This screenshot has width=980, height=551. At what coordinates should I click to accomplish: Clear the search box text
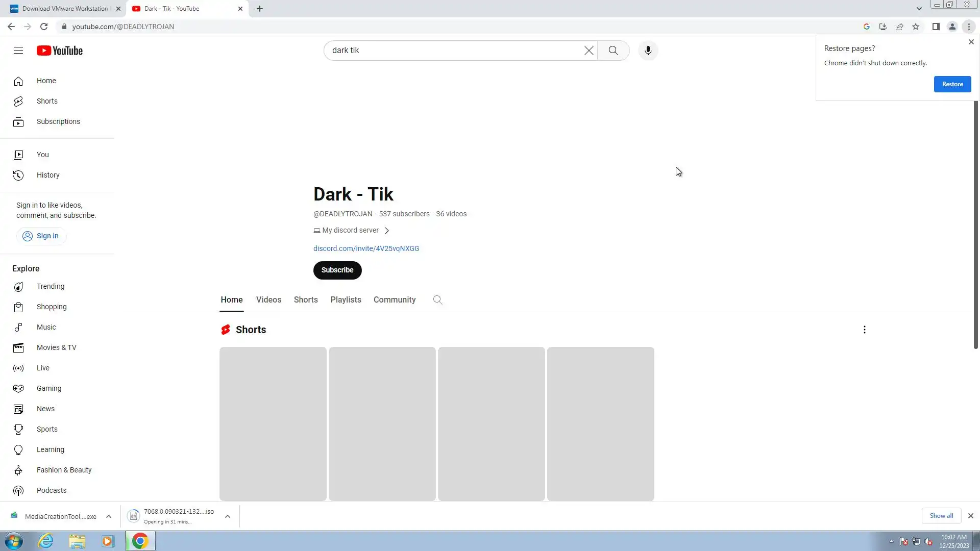[589, 51]
